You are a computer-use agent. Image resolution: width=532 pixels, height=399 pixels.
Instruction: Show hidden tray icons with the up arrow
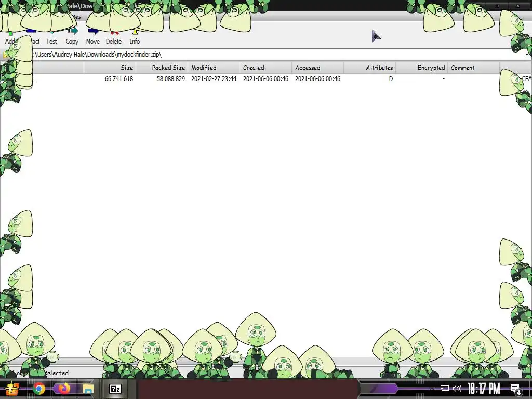pos(432,389)
